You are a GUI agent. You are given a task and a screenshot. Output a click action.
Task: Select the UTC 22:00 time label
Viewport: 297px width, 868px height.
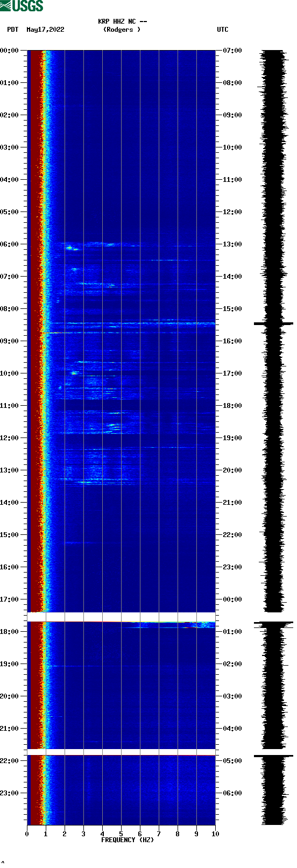(232, 535)
